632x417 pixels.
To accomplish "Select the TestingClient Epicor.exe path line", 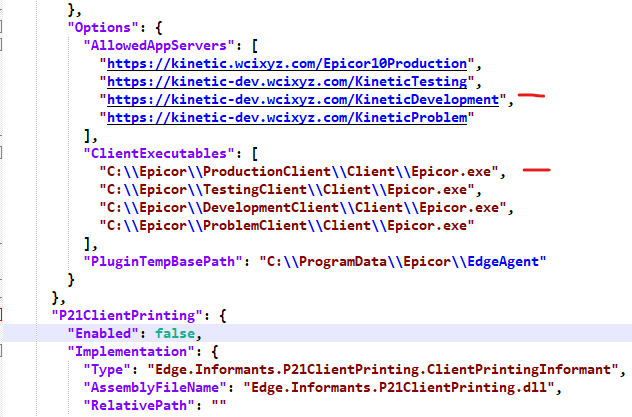I will coord(287,190).
